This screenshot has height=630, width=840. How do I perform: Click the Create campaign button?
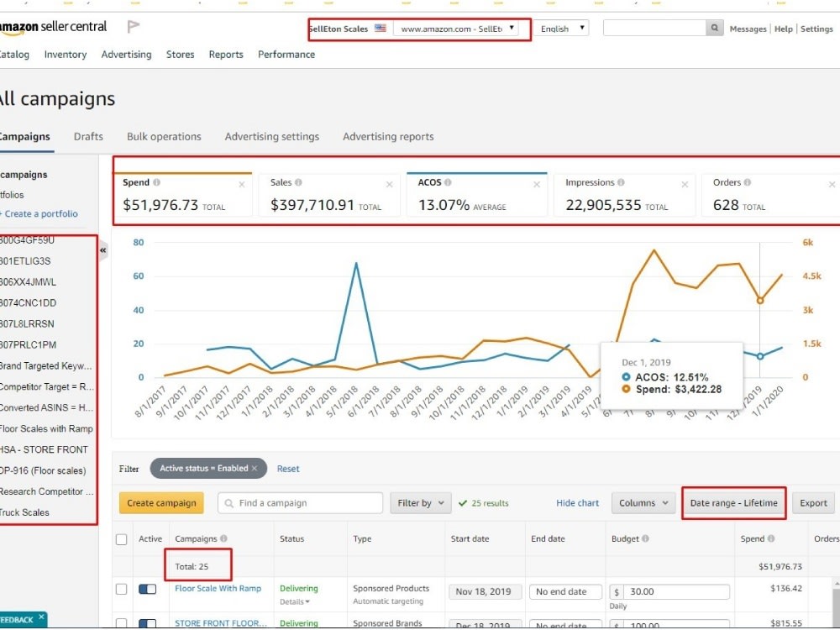[x=161, y=503]
